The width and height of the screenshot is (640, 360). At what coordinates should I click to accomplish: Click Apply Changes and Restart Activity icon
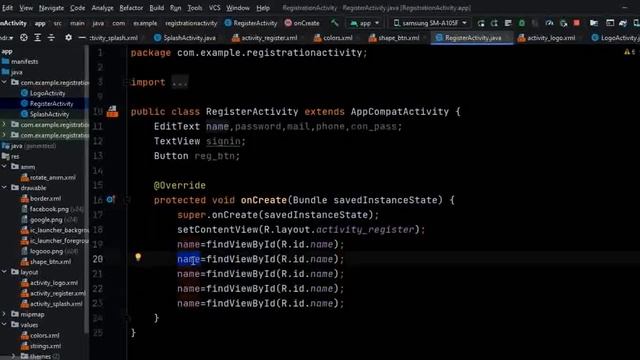494,23
